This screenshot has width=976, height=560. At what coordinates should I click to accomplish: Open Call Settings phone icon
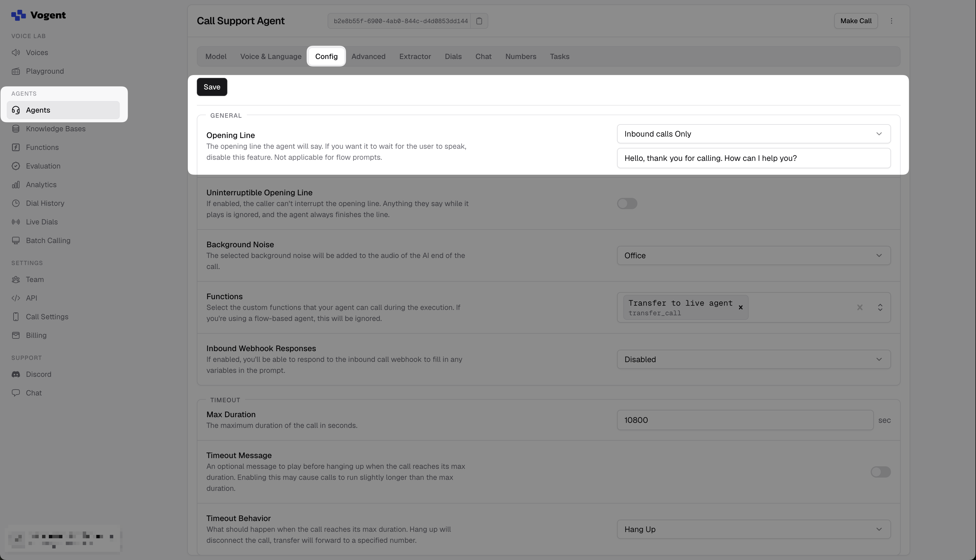click(x=16, y=317)
